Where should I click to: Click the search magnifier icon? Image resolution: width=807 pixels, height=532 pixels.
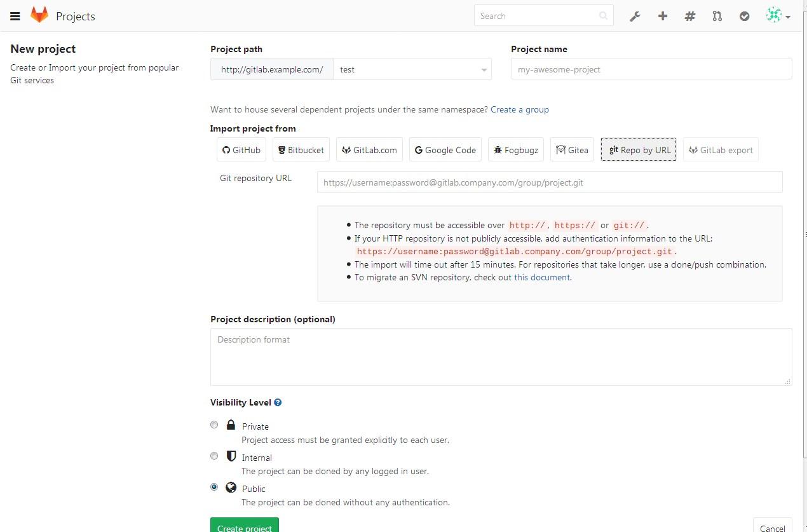point(603,16)
